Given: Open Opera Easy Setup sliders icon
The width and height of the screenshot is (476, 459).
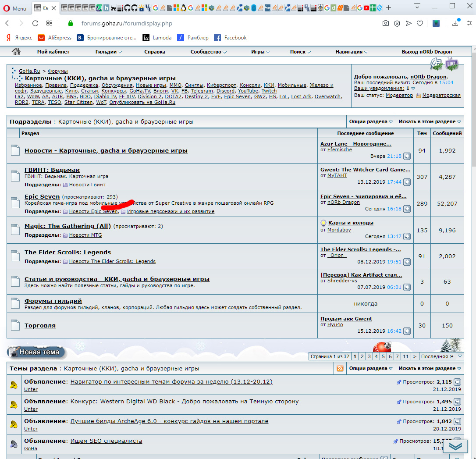Looking at the screenshot, I should click(x=469, y=23).
